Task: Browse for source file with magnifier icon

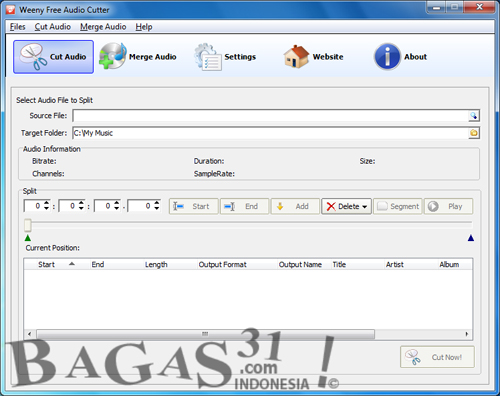Action: [x=473, y=116]
